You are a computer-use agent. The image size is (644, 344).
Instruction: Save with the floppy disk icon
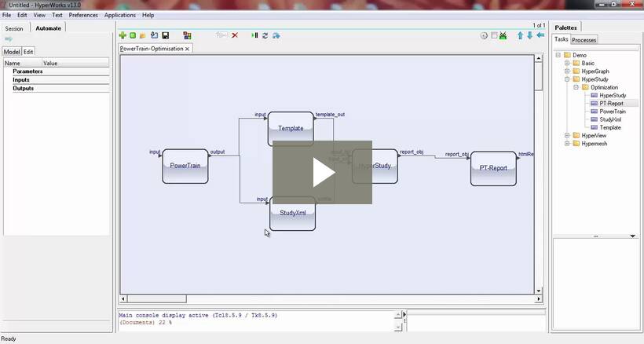pyautogui.click(x=166, y=35)
